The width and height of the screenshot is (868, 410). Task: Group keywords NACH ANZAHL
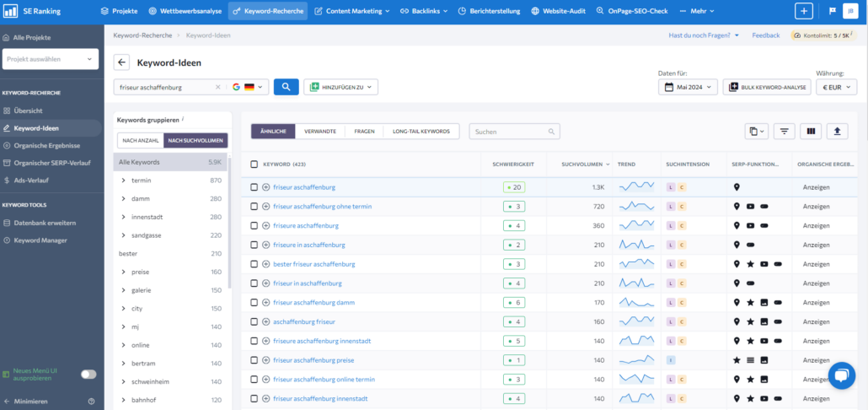[141, 141]
